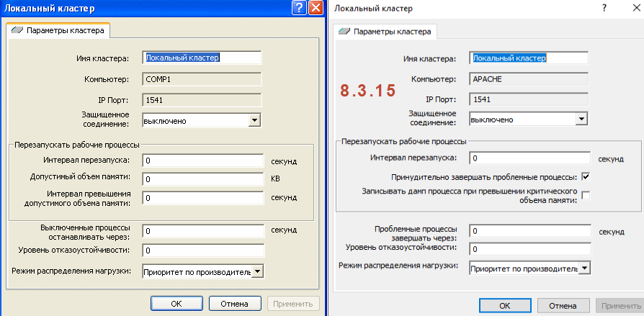The image size is (644, 316).
Task: Close the COMP1 cluster dialog with the red X
Action: click(315, 9)
